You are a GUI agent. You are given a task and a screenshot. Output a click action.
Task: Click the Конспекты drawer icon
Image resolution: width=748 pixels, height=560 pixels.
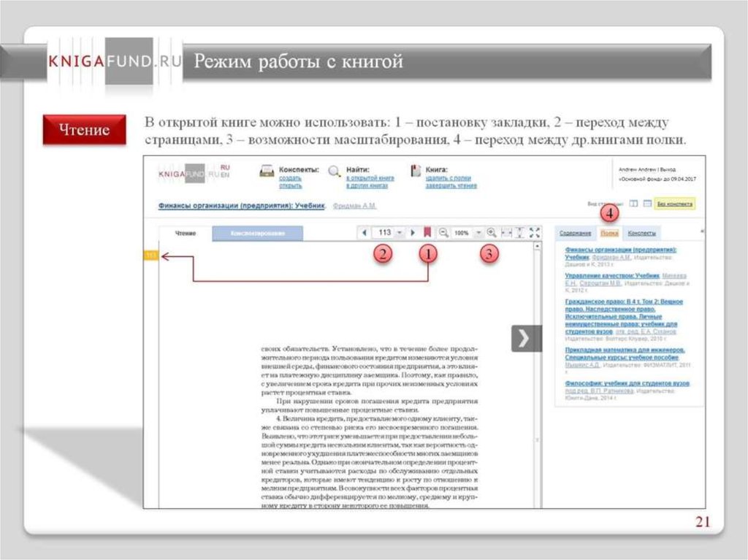click(x=267, y=172)
